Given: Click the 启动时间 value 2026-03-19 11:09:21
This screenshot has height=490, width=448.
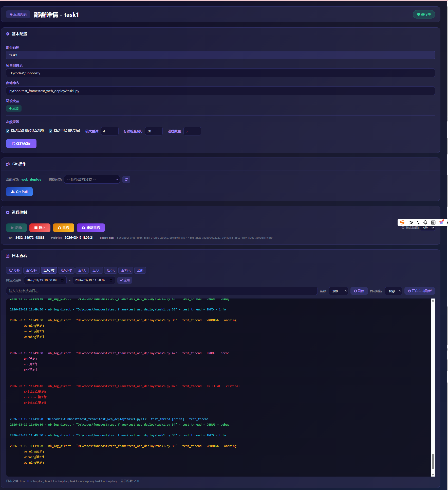Looking at the screenshot, I should [x=79, y=238].
